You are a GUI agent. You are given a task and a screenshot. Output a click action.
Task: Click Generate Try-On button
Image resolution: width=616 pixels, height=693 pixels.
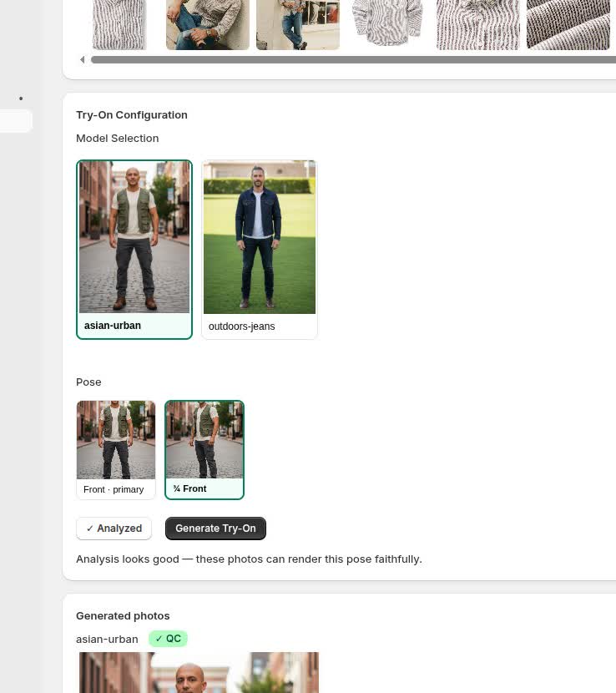pos(215,529)
